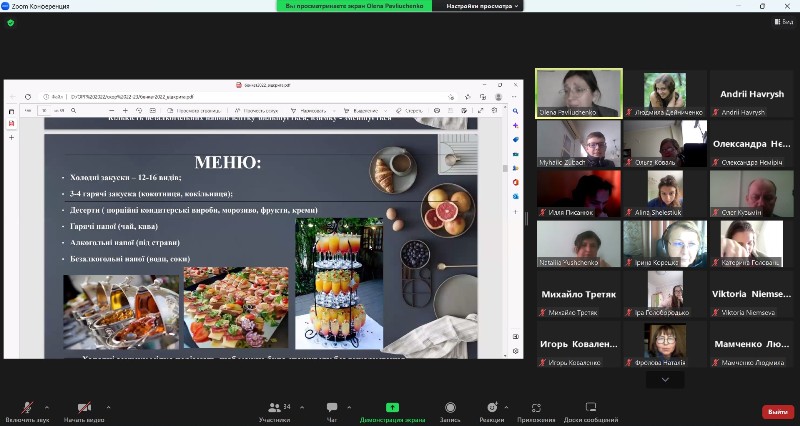The image size is (800, 426).
Task: Select Viktoria Niemseva participant tile
Action: point(752,294)
